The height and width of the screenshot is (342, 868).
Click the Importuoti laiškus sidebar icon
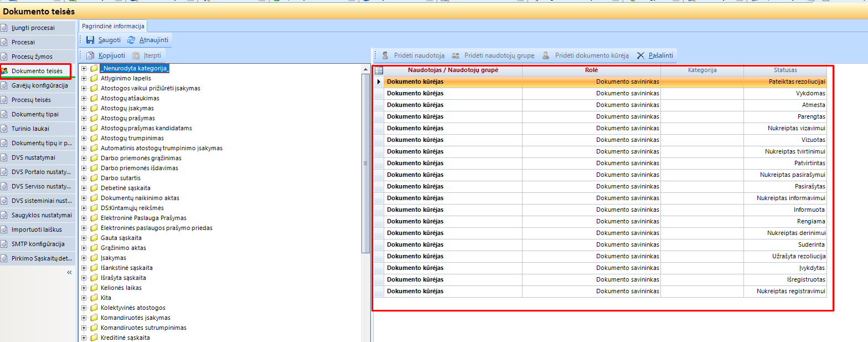pyautogui.click(x=4, y=229)
